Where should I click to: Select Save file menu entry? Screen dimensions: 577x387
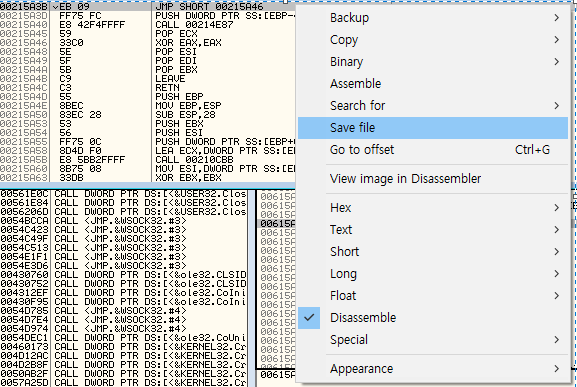tap(433, 128)
